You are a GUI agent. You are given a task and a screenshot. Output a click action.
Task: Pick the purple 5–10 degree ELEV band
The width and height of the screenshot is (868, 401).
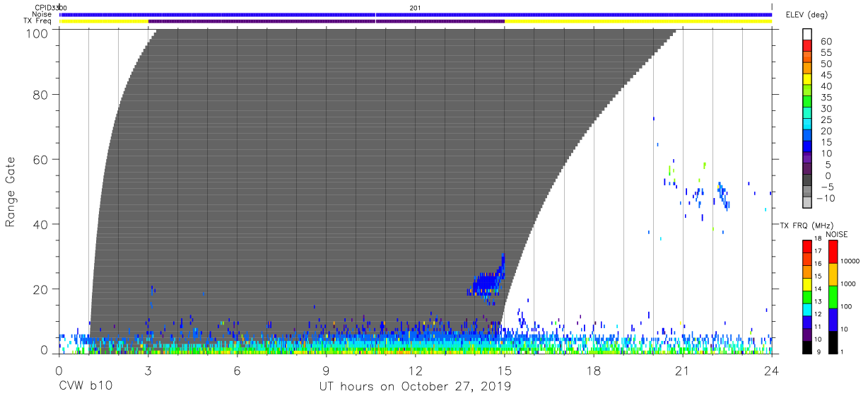[808, 159]
